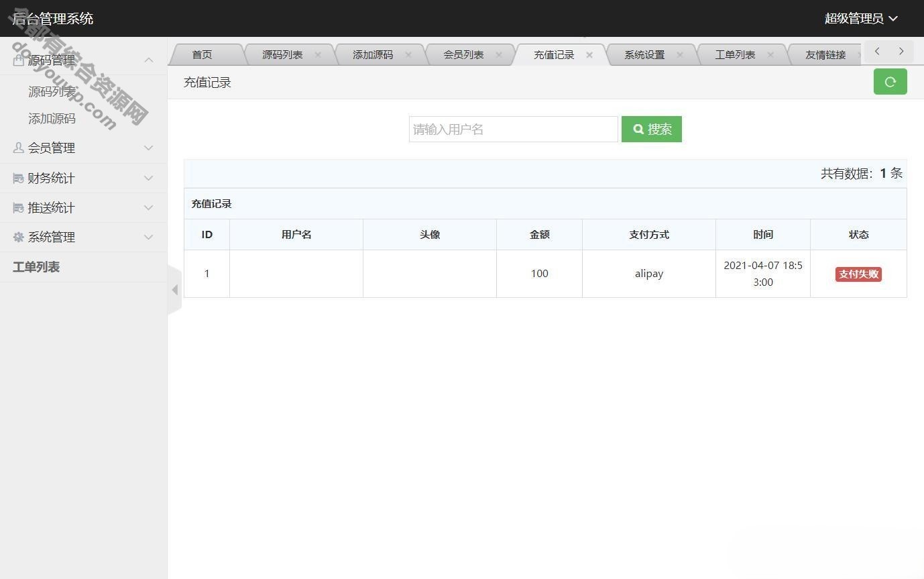Close the 添加源码 tab

(408, 55)
